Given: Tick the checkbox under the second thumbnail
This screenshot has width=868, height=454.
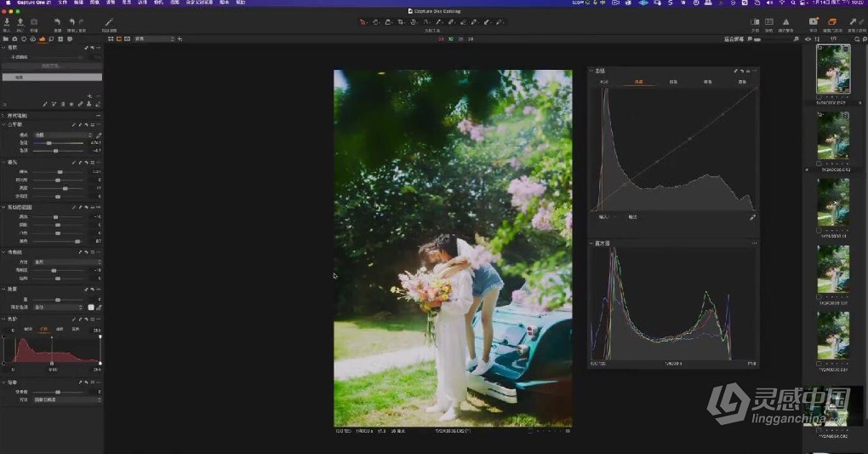Looking at the screenshot, I should [x=819, y=164].
